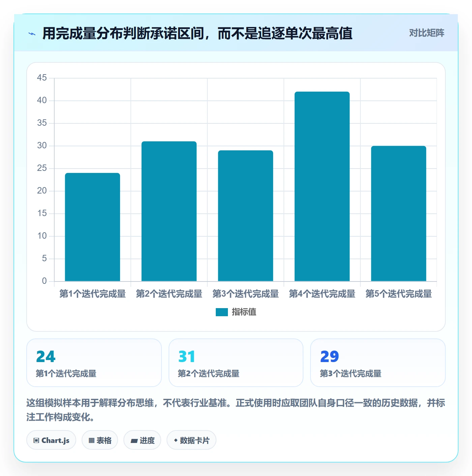
Task: Click the Chart.js tag chip
Action: 51,440
